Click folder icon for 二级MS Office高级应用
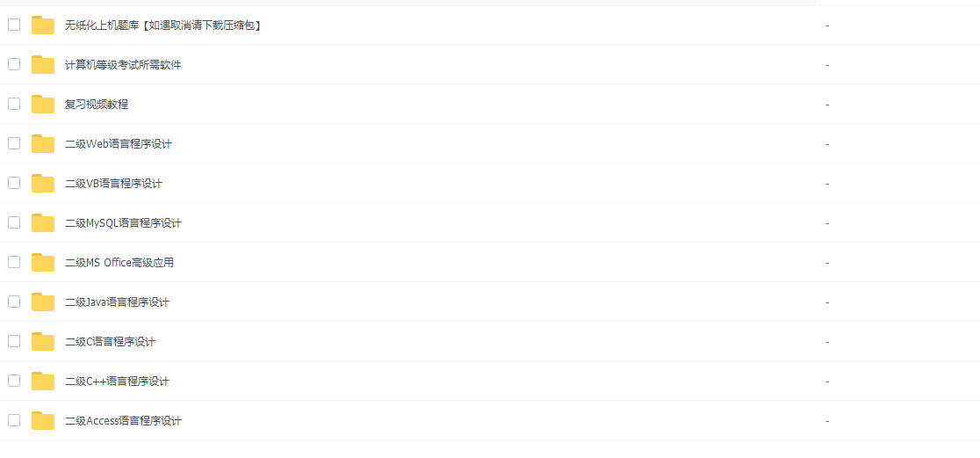980x458 pixels. tap(43, 262)
